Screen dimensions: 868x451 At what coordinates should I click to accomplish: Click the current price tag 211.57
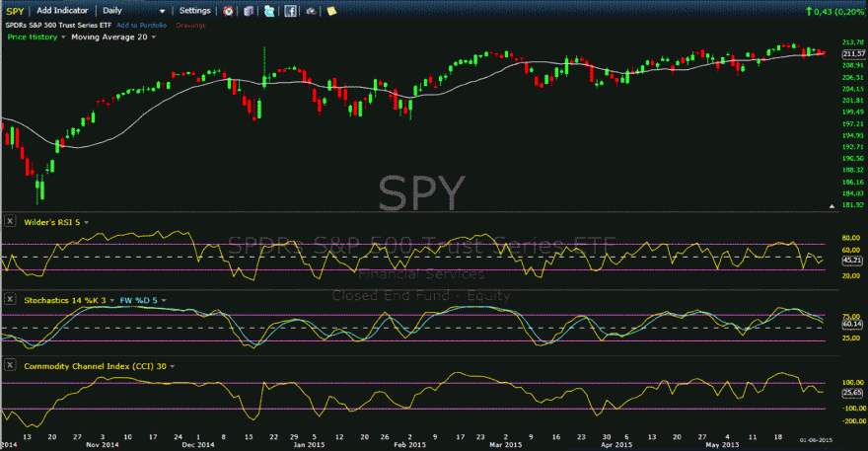coord(853,53)
